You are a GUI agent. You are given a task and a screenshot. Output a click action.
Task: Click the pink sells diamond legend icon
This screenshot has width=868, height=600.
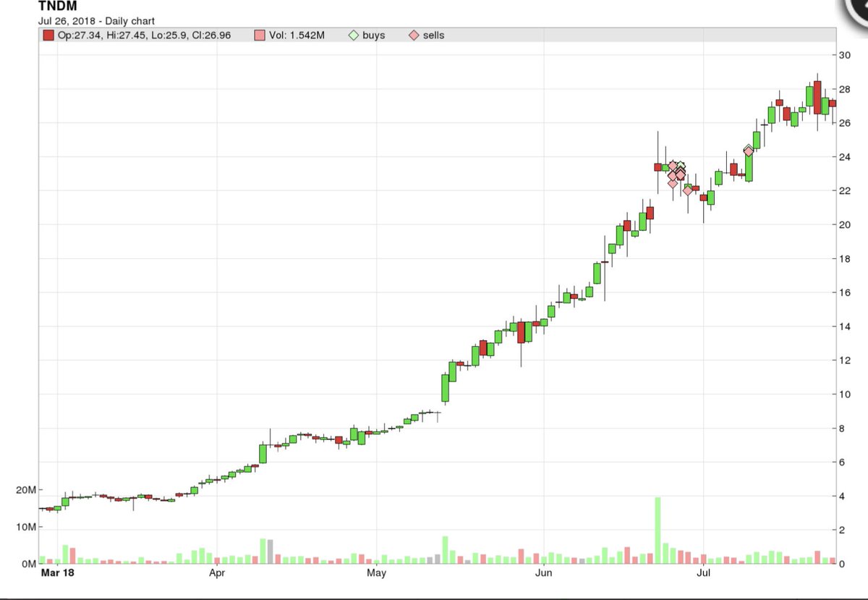pos(413,35)
